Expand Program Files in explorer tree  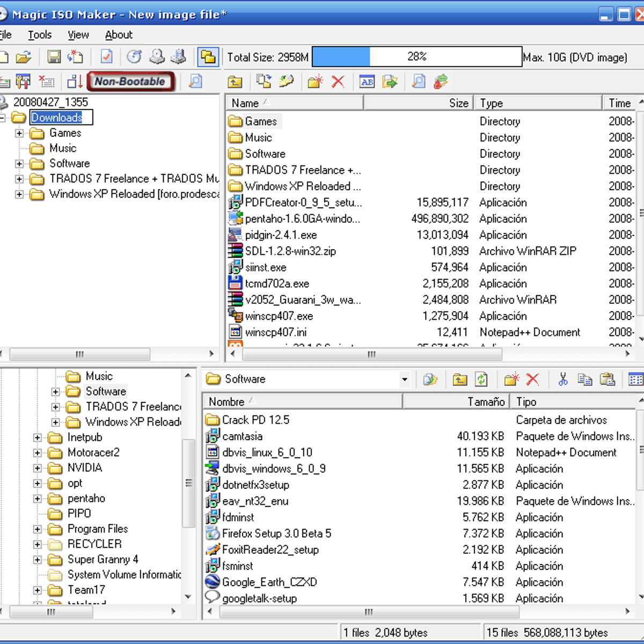(38, 529)
